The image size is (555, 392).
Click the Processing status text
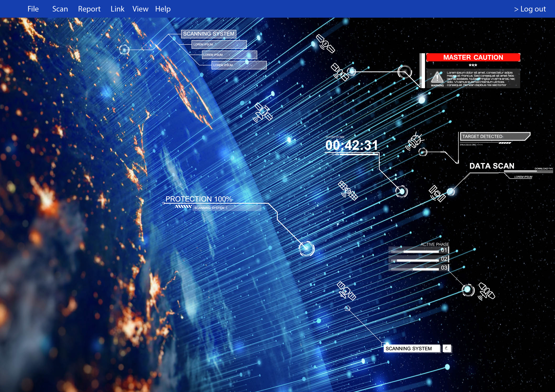tap(468, 145)
